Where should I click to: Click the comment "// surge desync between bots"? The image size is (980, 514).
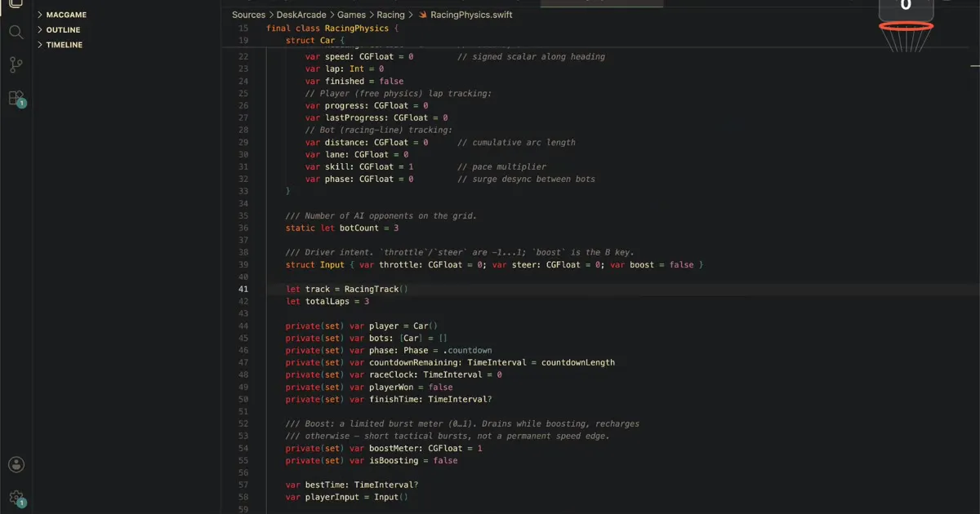click(526, 179)
